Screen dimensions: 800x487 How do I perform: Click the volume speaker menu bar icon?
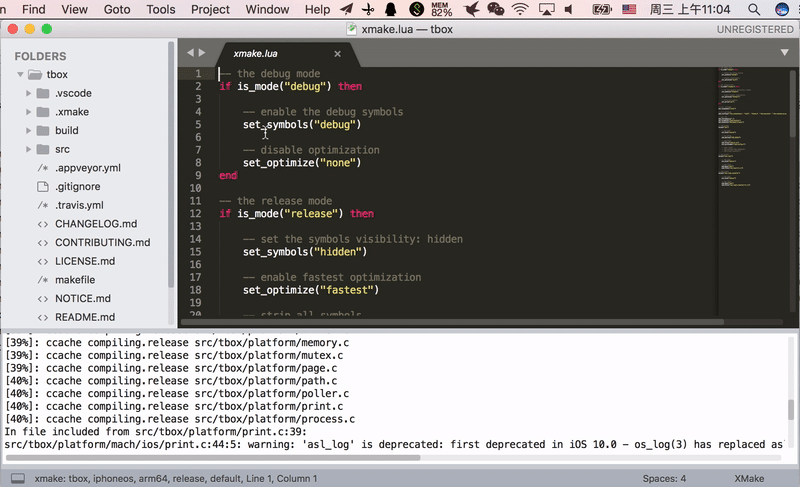point(569,9)
